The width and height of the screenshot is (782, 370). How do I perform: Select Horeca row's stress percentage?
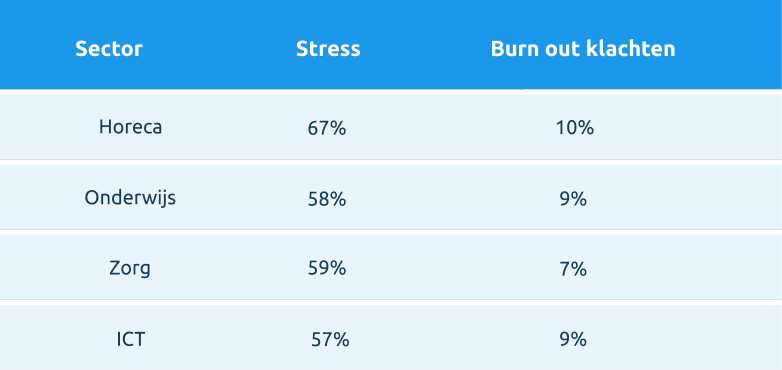click(327, 128)
